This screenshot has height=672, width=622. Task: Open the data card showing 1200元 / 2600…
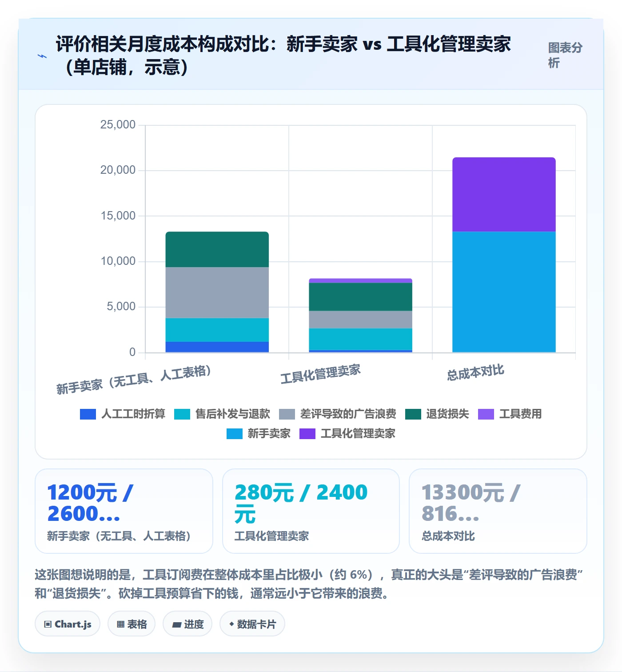click(x=124, y=511)
